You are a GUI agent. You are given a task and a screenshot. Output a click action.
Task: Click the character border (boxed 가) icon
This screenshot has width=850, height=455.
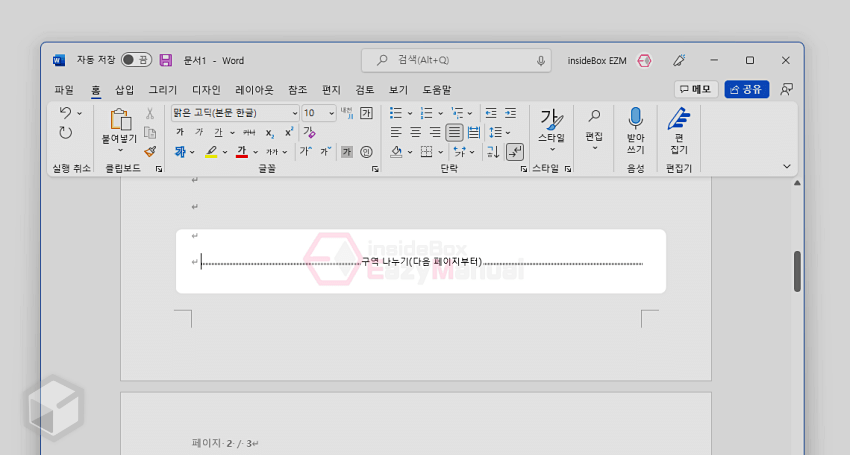pyautogui.click(x=366, y=113)
